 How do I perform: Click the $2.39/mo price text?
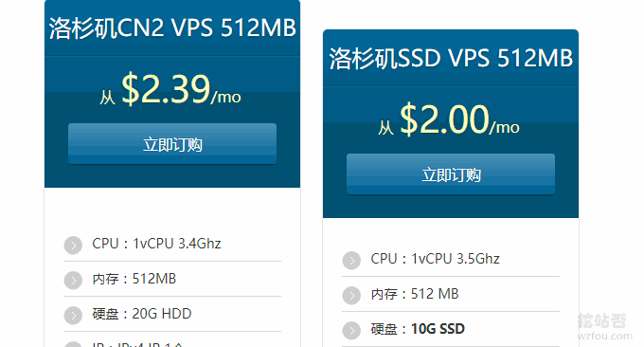point(181,89)
